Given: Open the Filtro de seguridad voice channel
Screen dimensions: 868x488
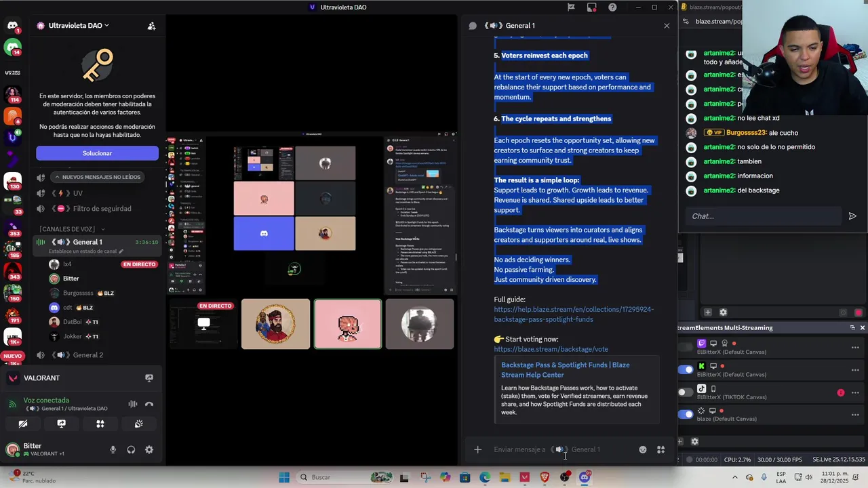Looking at the screenshot, I should 97,209.
